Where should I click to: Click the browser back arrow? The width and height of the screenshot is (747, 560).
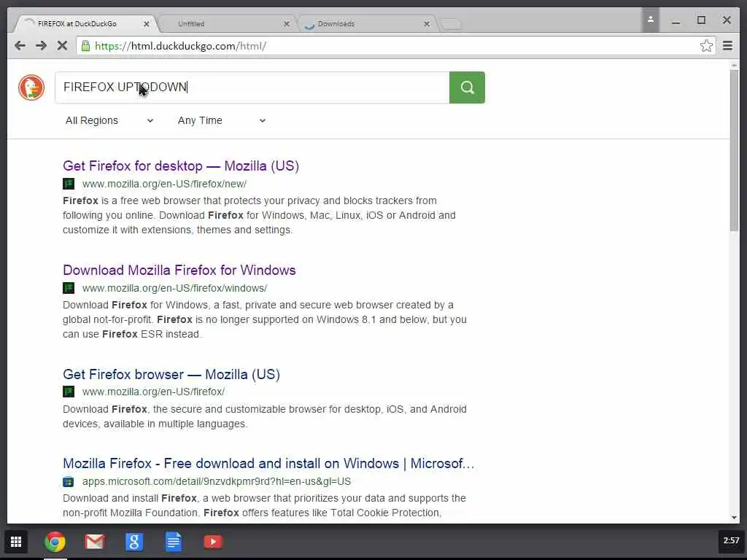point(20,46)
